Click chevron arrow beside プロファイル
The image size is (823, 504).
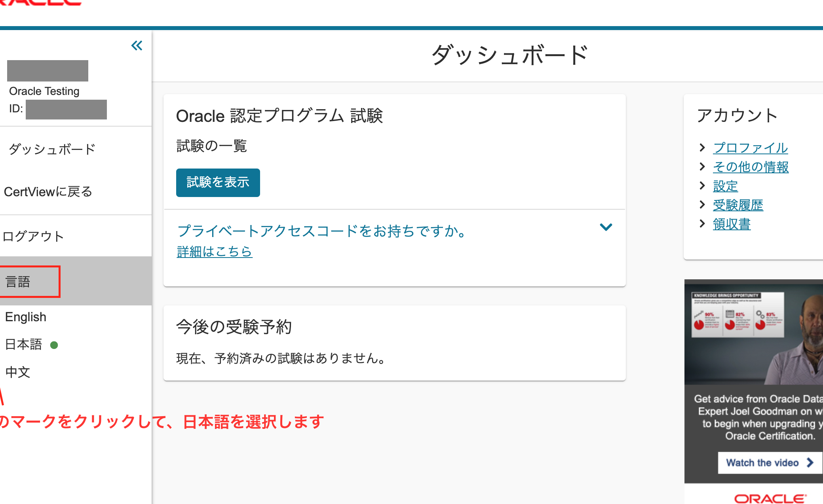[702, 148]
